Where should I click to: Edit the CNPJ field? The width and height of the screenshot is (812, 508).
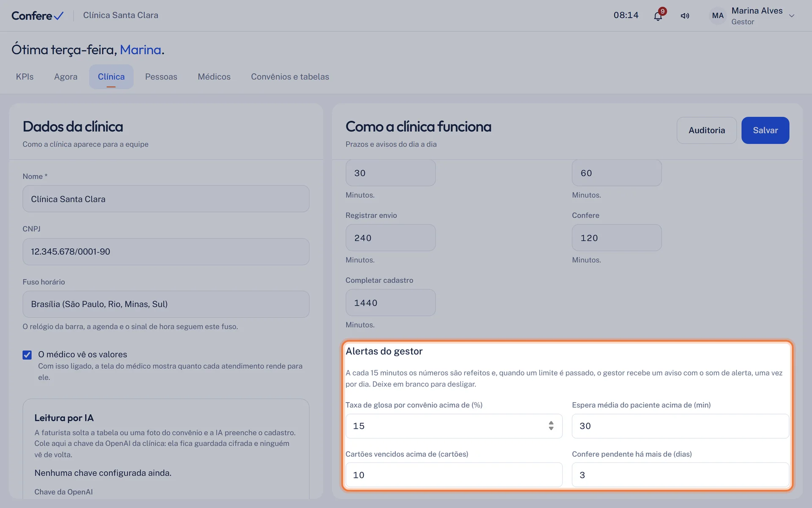click(x=166, y=252)
